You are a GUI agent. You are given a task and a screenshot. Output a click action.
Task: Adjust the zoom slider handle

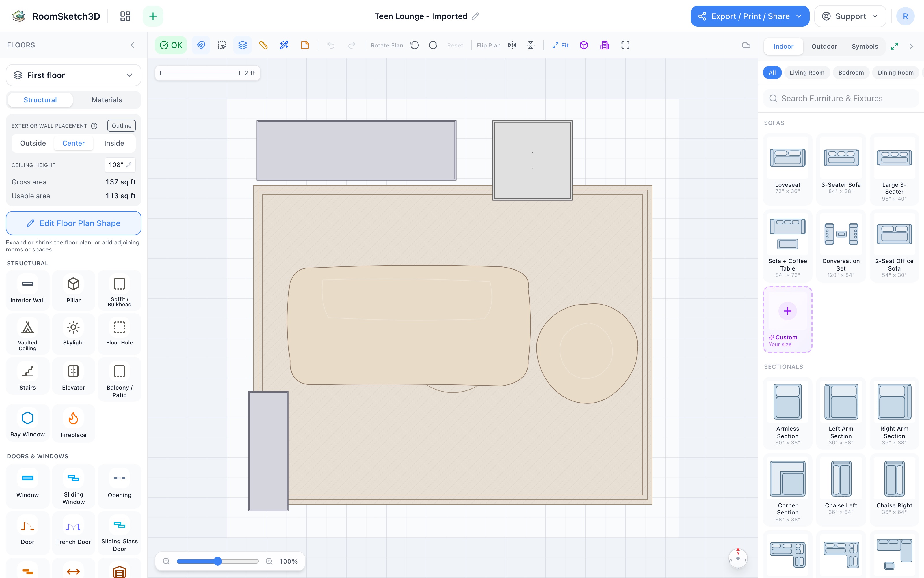coord(218,561)
